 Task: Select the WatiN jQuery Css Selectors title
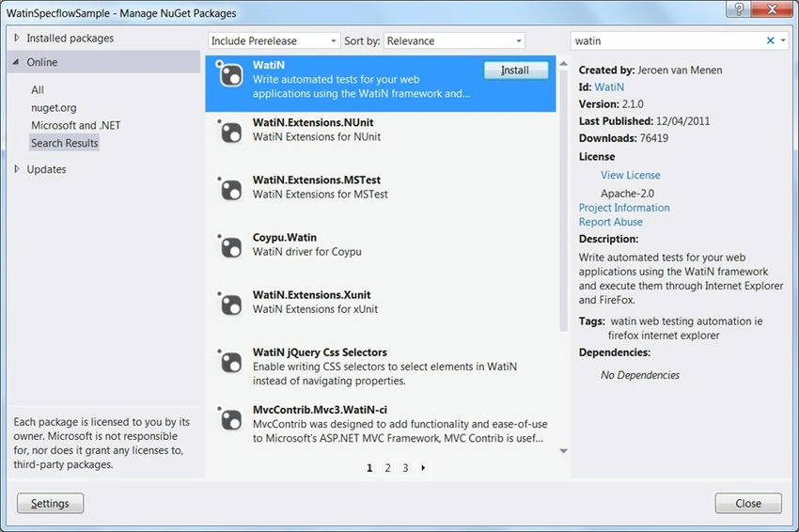pos(320,352)
